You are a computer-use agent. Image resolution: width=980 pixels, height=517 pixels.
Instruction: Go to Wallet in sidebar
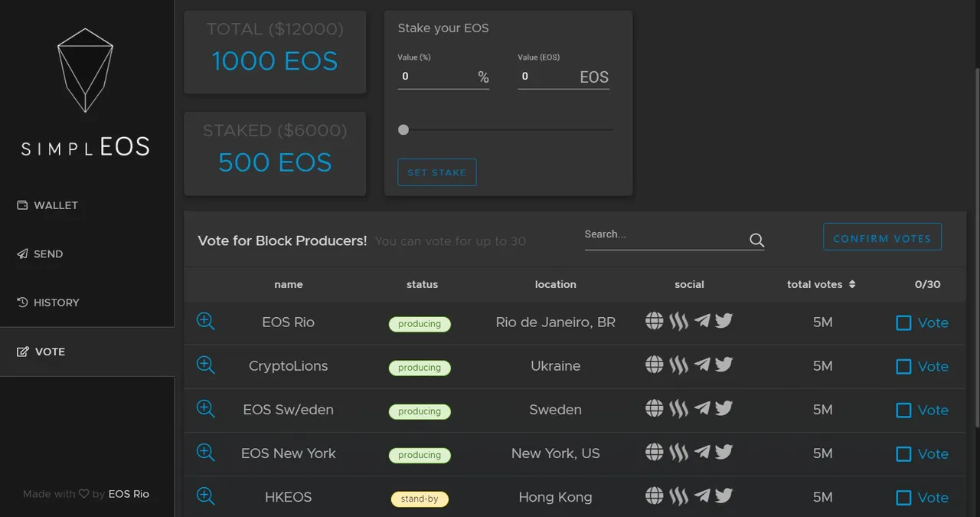(47, 205)
